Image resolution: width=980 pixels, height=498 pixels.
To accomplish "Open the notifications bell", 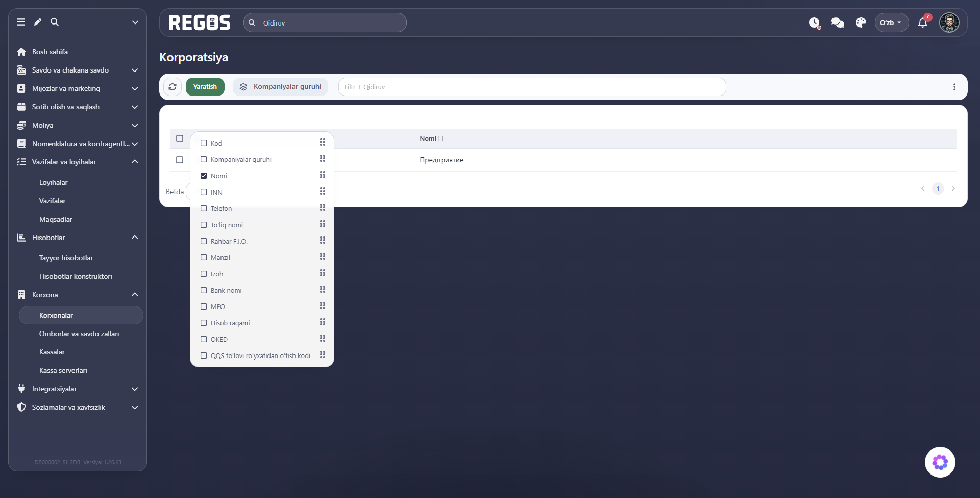I will tap(923, 22).
